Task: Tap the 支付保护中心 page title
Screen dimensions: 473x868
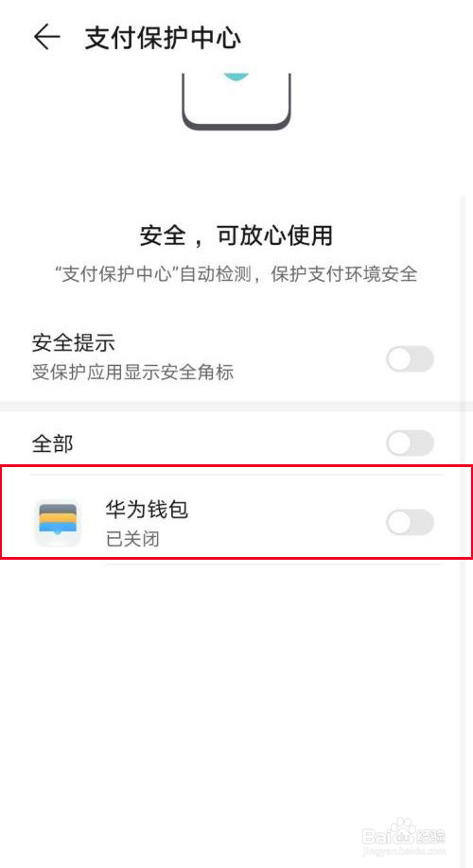Action: point(163,38)
